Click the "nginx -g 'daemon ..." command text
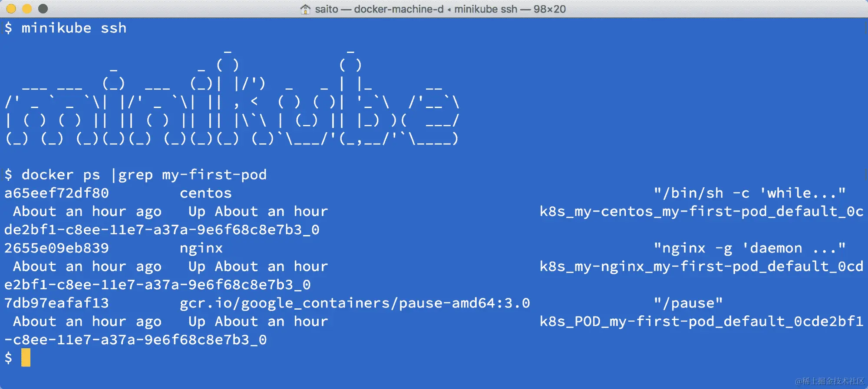The height and width of the screenshot is (389, 868). [750, 248]
